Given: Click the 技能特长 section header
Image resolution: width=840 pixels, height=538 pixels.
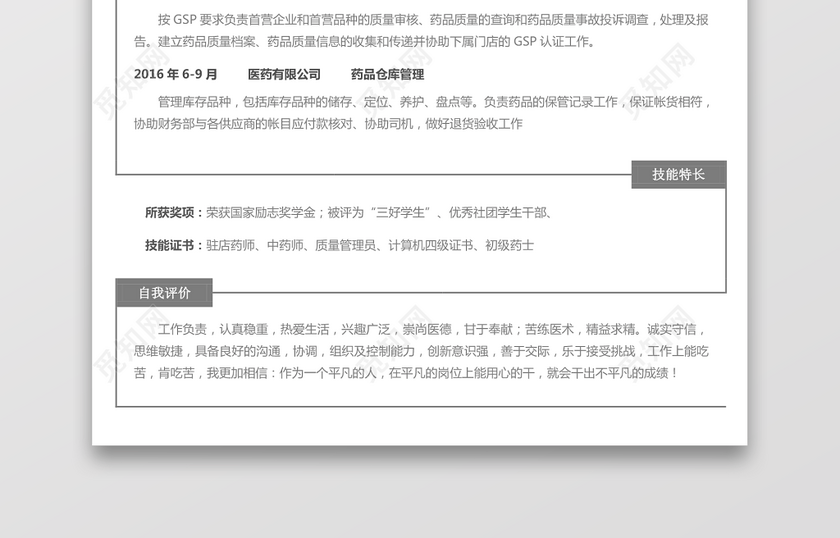Looking at the screenshot, I should (679, 175).
